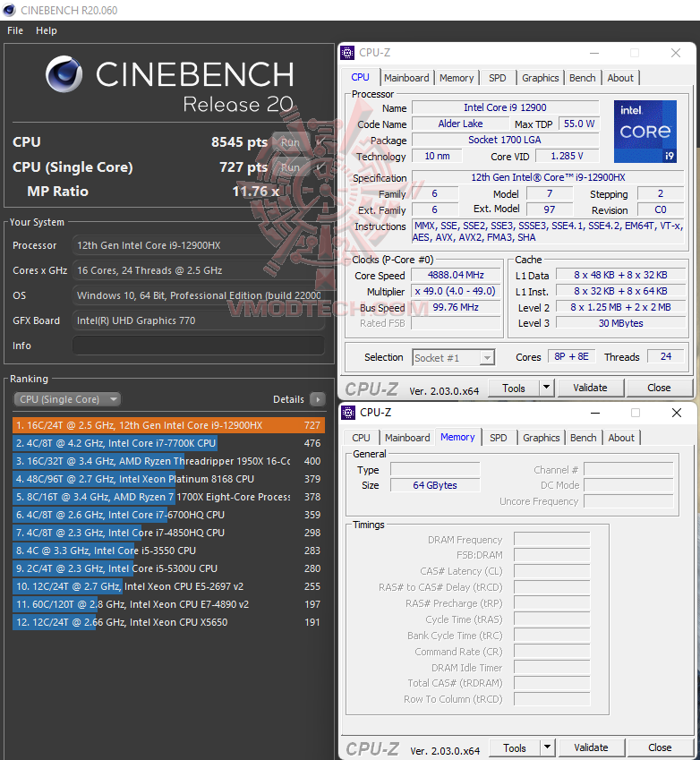Select CPU tab in bottom CPU-Z window

361,438
